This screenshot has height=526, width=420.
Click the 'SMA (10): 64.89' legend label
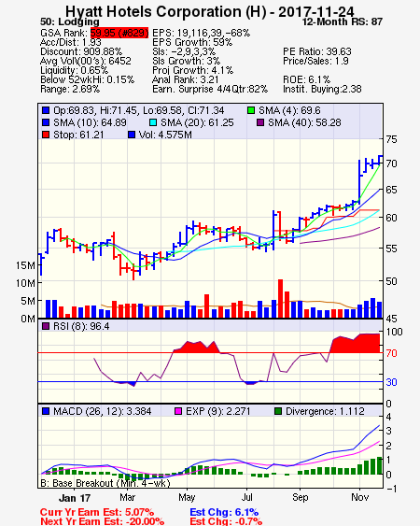click(90, 122)
